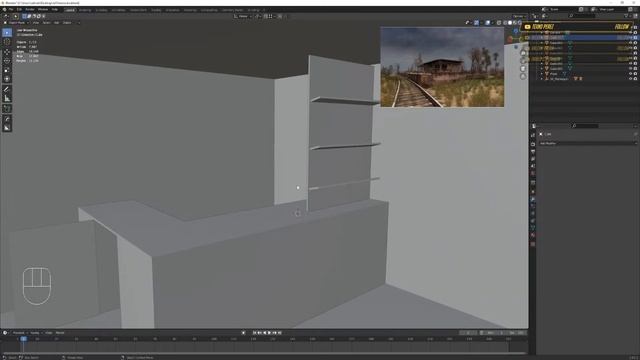Disable rendering for the Plane object

[636, 74]
